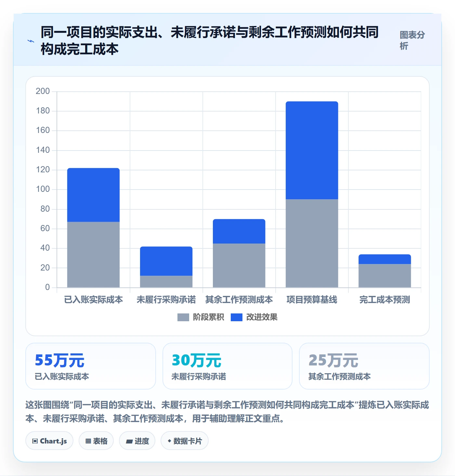Open the 30万元 未履行采购承诺 card
The image size is (455, 476).
point(227,366)
